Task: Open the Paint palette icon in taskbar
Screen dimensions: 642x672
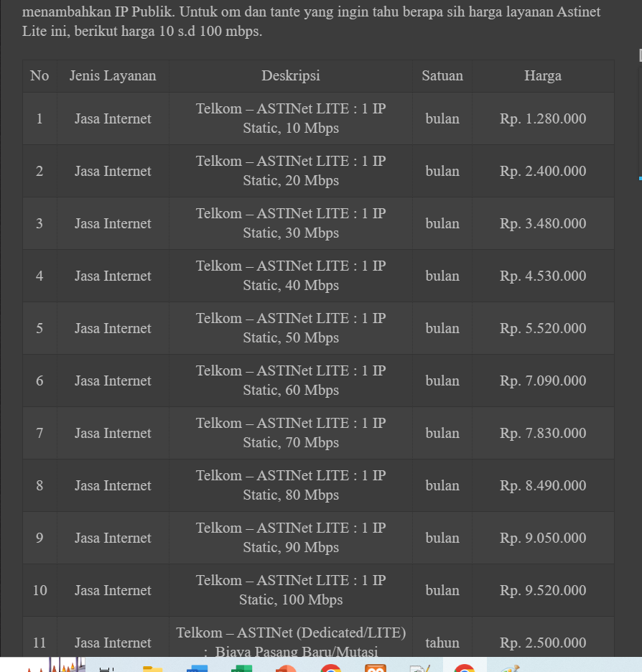Action: pos(511,668)
